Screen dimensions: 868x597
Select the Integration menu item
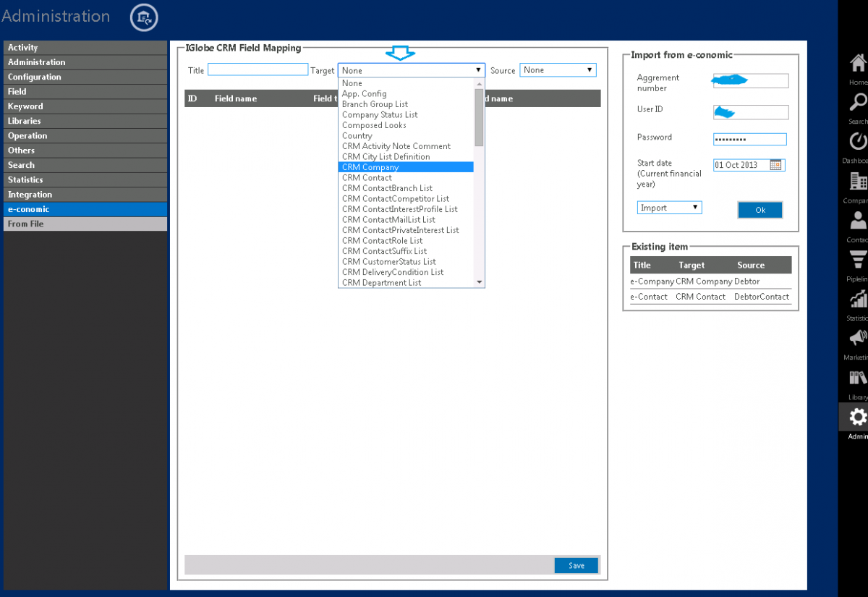(x=85, y=195)
